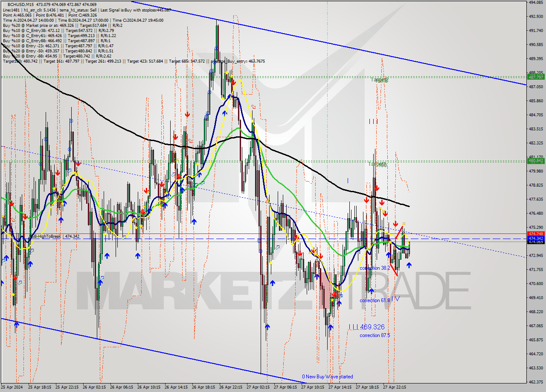Click the green 480.842 price tag
The image size is (546, 392).
pyautogui.click(x=536, y=161)
